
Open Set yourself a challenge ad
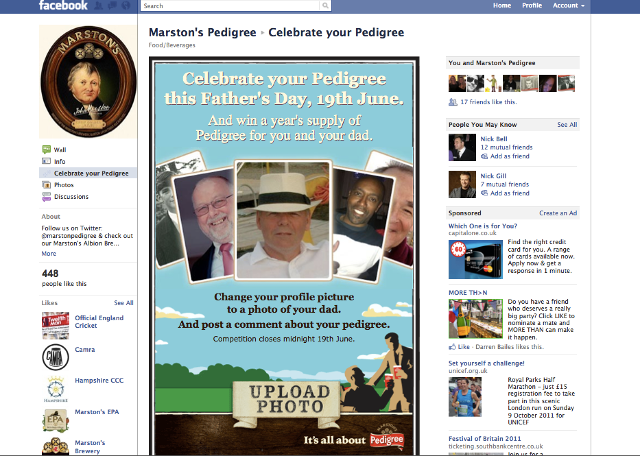pos(486,363)
